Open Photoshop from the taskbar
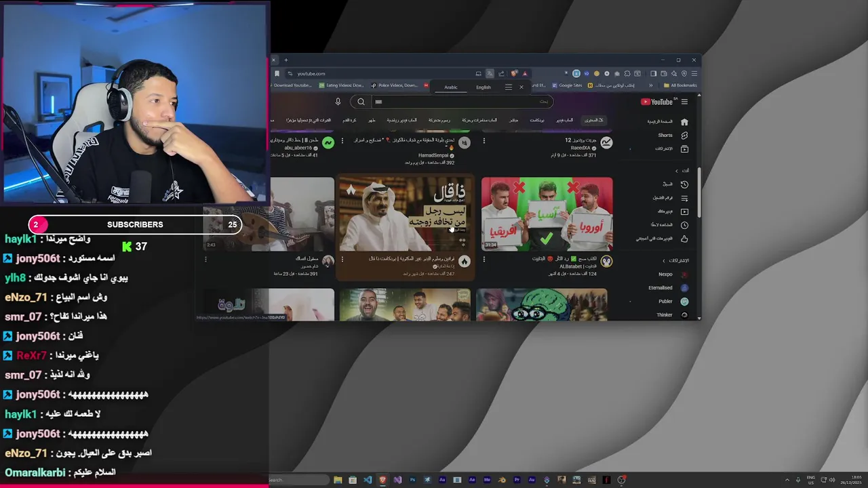The width and height of the screenshot is (868, 488). coord(412,480)
